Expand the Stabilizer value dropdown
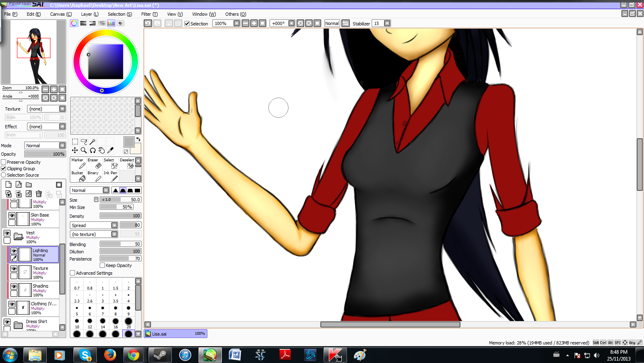This screenshot has width=644, height=363. coord(387,23)
